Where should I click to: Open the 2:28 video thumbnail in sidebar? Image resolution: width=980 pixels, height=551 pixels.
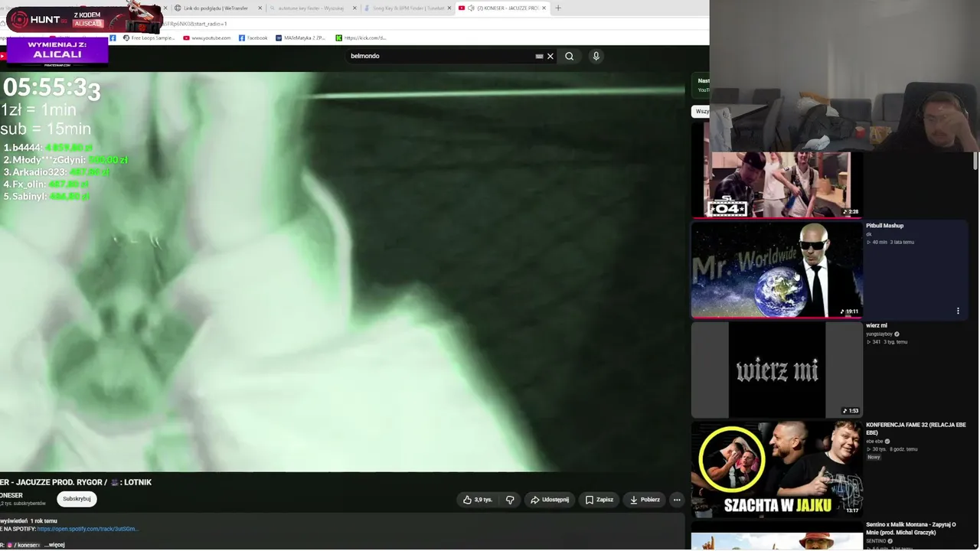[777, 184]
